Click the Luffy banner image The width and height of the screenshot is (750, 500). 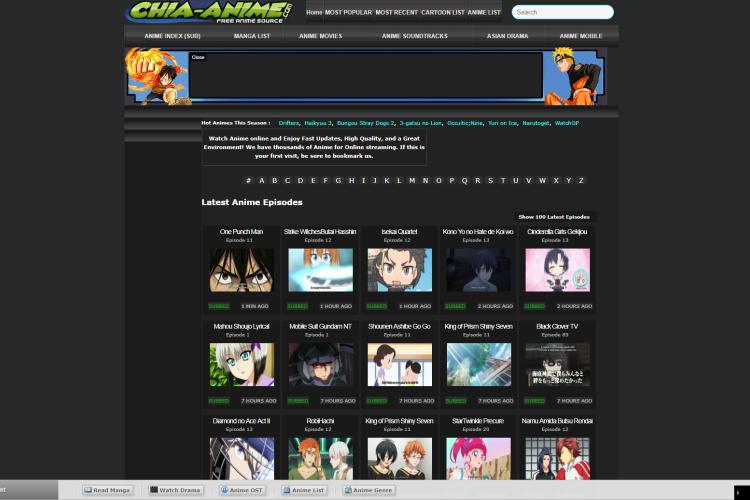[158, 76]
